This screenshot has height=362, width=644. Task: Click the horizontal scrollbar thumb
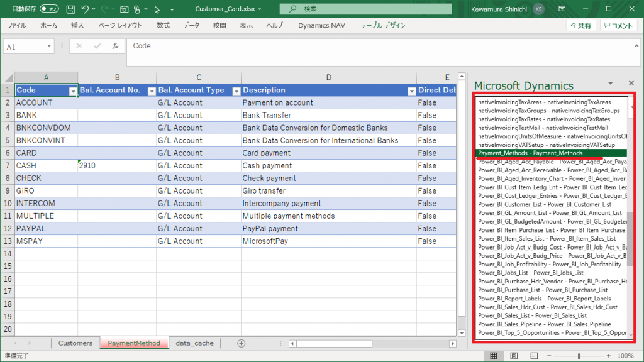334,344
